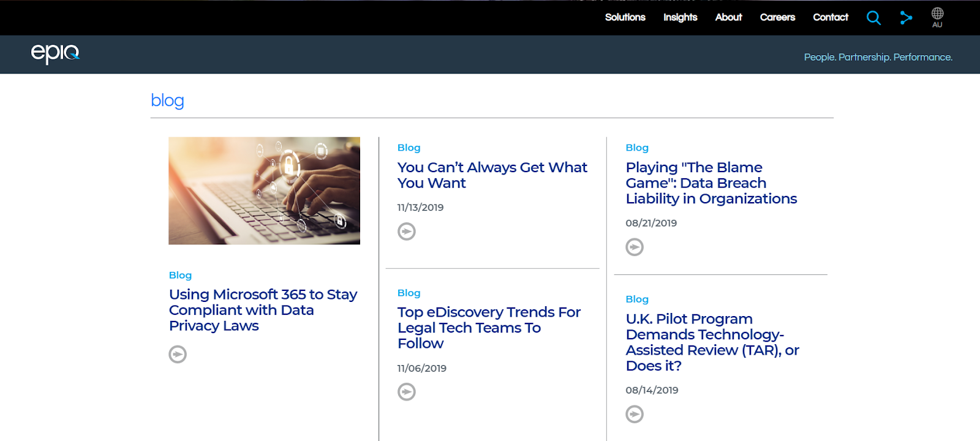Click the share icon in header
980x441 pixels.
pyautogui.click(x=906, y=18)
